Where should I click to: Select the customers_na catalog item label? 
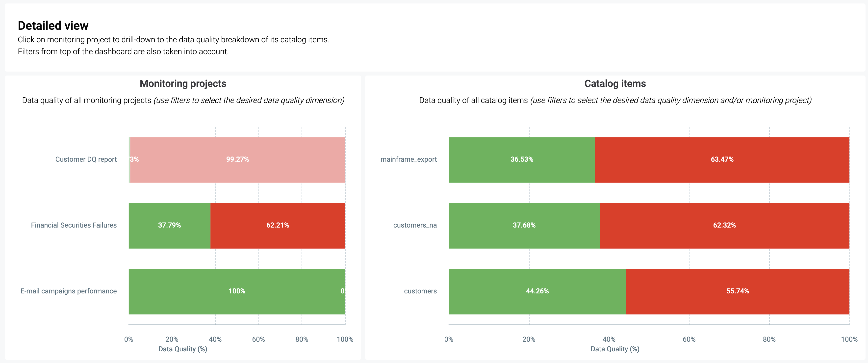tap(415, 225)
